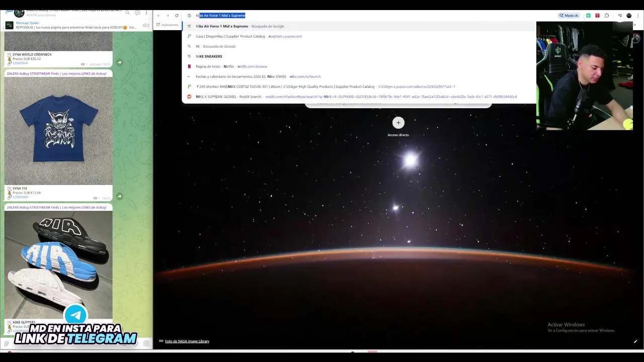Open Chrome media control icon
Screen dimensions: 644x362
pyautogui.click(x=620, y=16)
